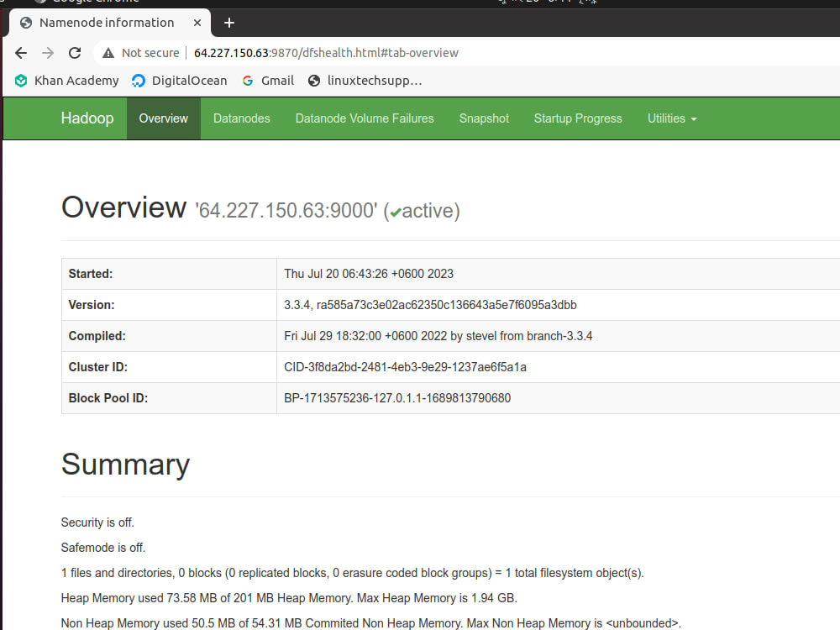
Task: Click the Google G icon beside Gmail
Action: point(248,81)
